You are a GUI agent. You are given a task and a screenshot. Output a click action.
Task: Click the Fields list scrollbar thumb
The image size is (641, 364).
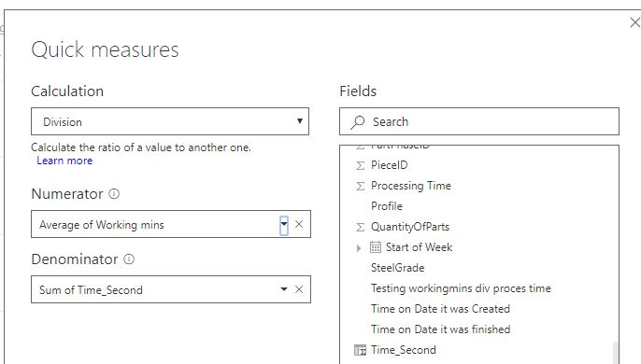coord(615,353)
